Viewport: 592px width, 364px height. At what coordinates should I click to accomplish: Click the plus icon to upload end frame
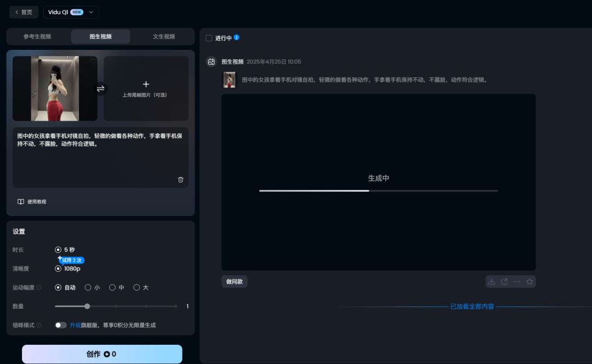tap(146, 84)
